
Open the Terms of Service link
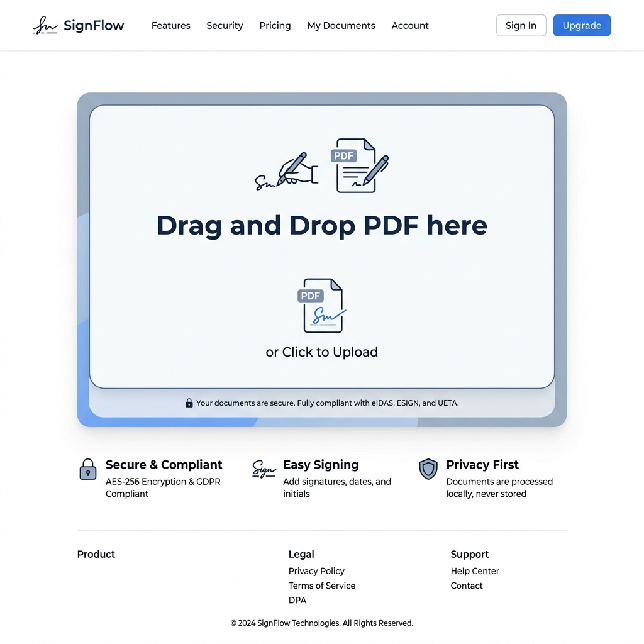point(321,586)
